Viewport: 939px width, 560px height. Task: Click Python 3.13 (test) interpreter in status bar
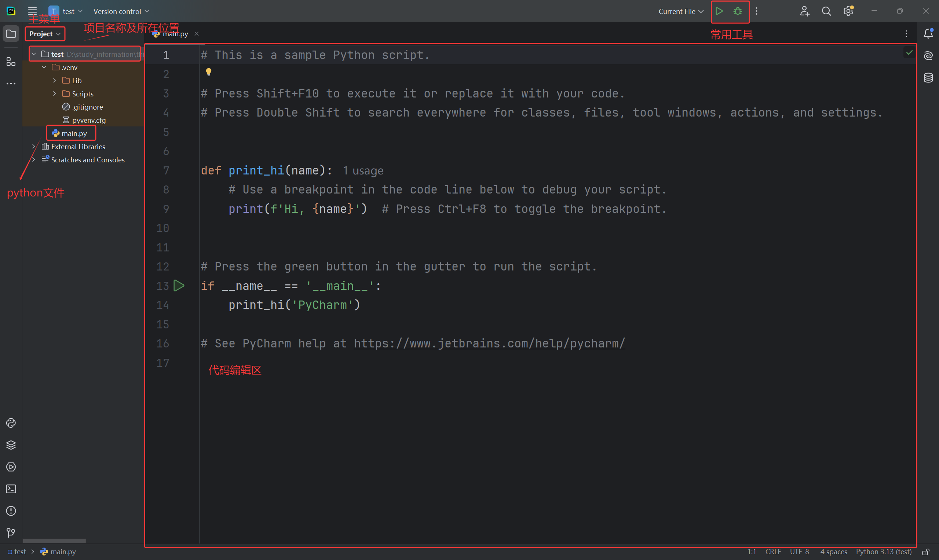883,552
